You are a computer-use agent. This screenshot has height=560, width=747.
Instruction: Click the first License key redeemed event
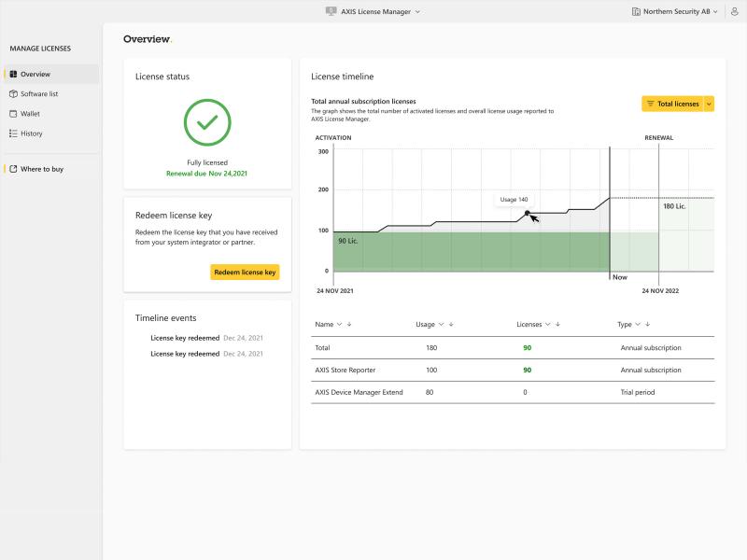pos(206,338)
